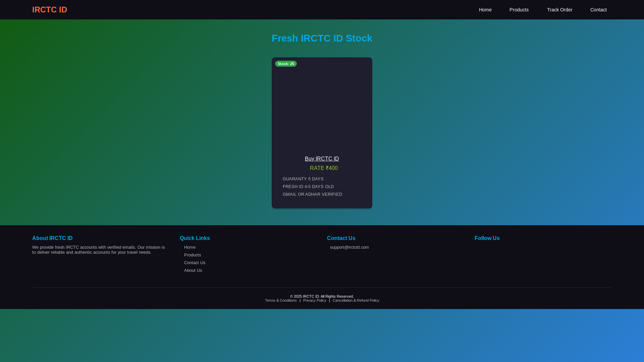The height and width of the screenshot is (362, 644).
Task: Click the product image area on card
Action: [322, 104]
